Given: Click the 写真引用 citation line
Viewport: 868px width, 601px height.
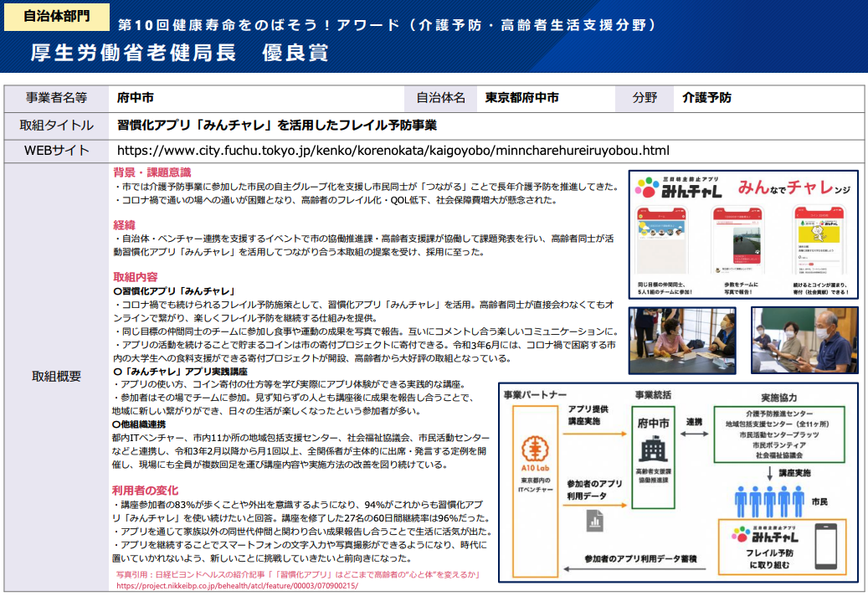Looking at the screenshot, I should (x=298, y=575).
